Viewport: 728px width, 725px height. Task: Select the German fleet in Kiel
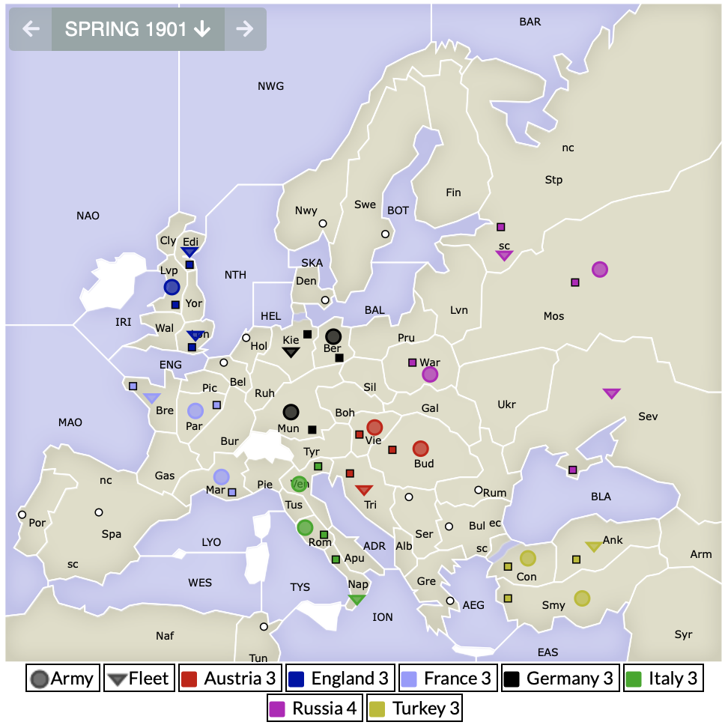pos(291,353)
